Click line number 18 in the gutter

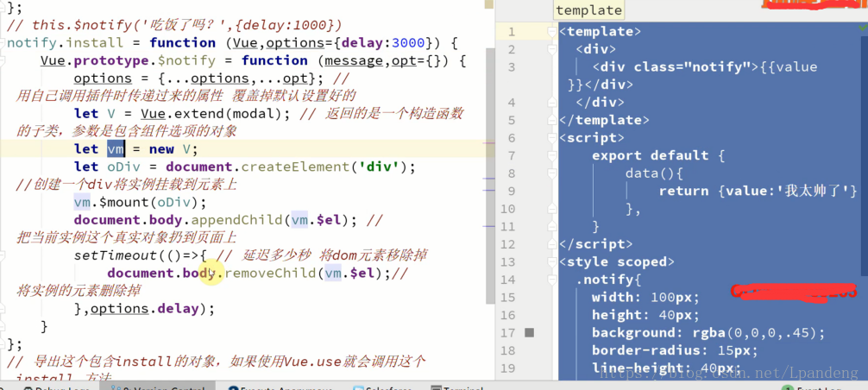click(507, 350)
